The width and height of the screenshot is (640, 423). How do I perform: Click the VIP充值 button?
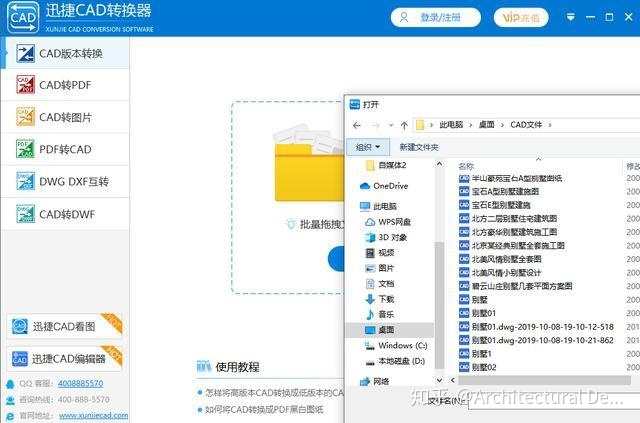tap(520, 18)
